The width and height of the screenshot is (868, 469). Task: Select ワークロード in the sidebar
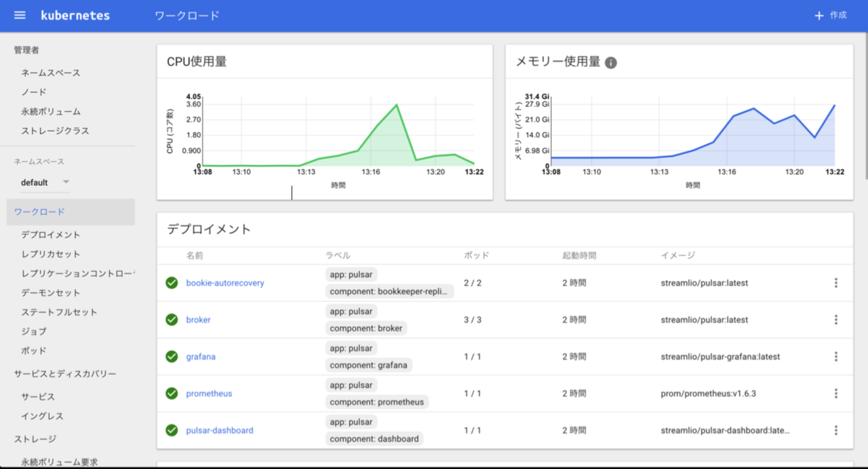(41, 212)
